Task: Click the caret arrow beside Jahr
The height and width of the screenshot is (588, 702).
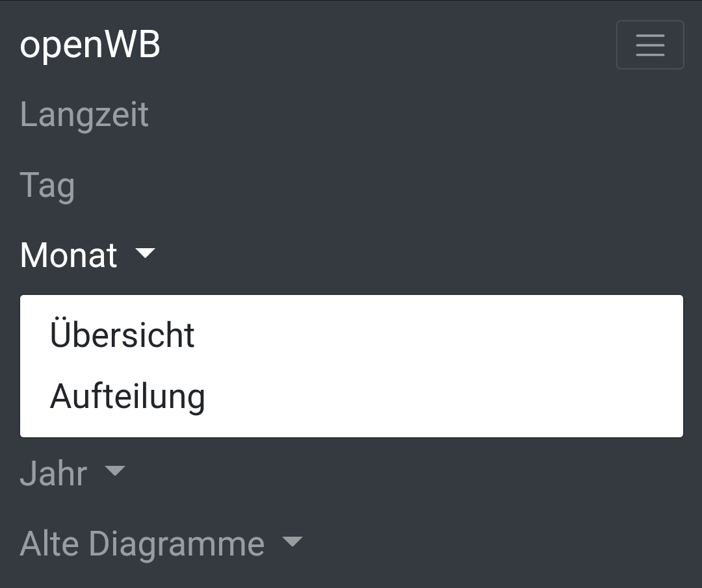Action: tap(115, 470)
